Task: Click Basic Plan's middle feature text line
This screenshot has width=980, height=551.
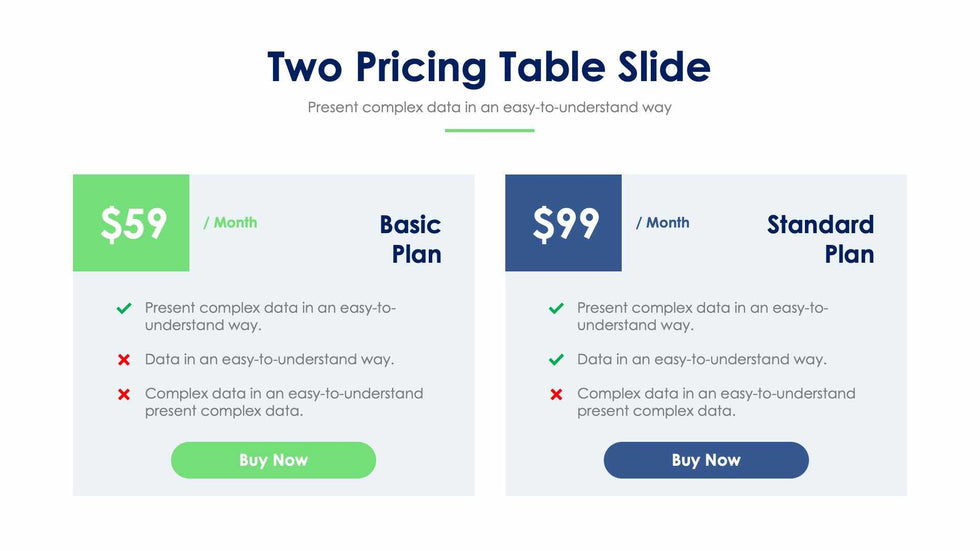Action: tap(269, 359)
